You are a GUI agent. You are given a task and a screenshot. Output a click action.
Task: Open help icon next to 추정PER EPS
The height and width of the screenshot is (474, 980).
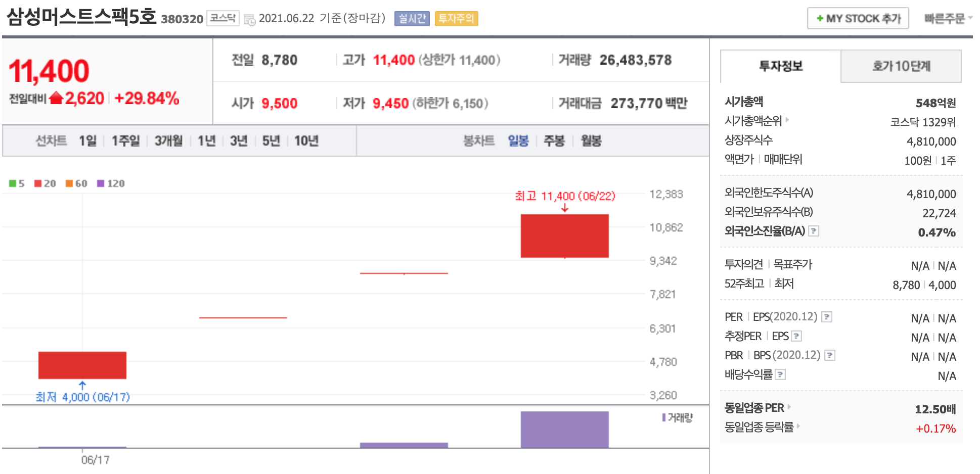click(x=796, y=336)
